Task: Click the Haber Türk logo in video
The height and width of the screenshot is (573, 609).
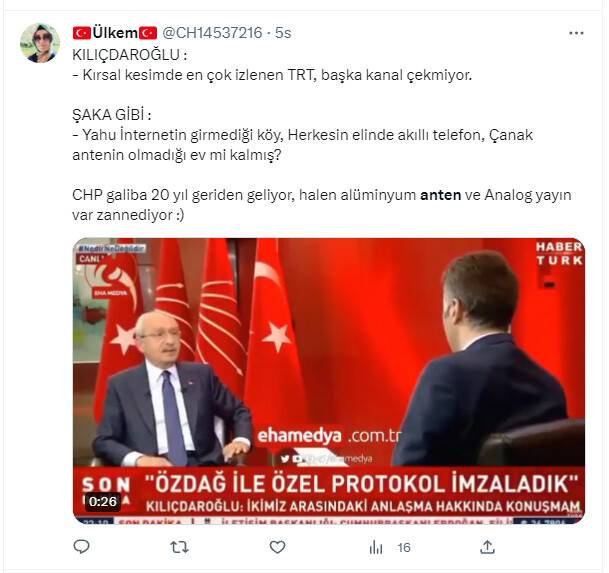Action: tap(559, 254)
